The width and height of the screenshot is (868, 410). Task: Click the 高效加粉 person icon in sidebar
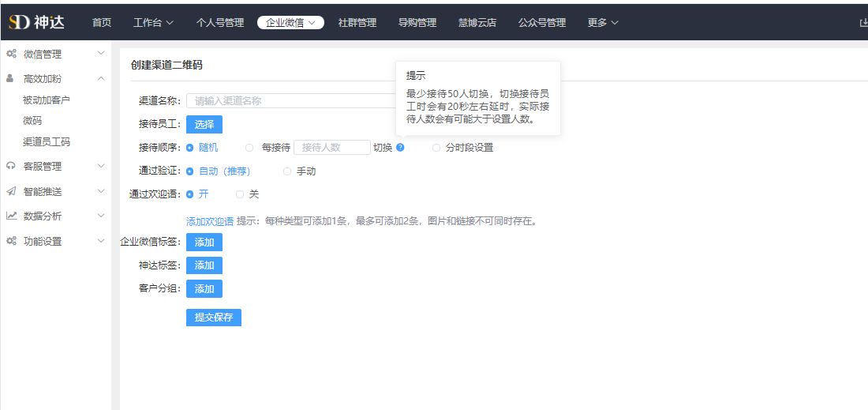tap(10, 79)
